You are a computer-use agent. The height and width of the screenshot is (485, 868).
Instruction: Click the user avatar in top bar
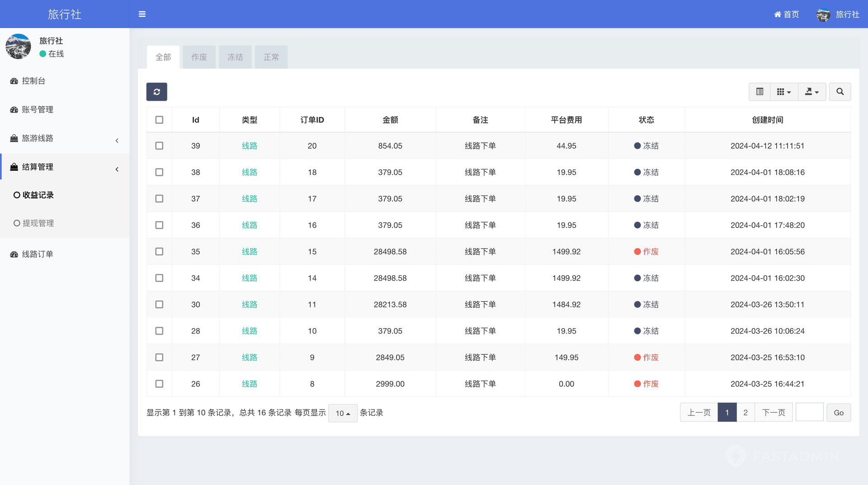click(823, 14)
